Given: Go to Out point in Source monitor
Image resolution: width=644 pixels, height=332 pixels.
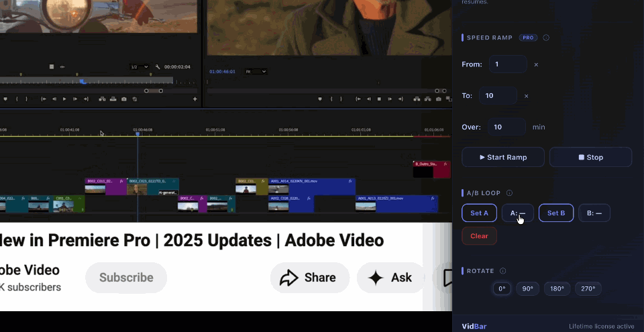Looking at the screenshot, I should coord(86,99).
